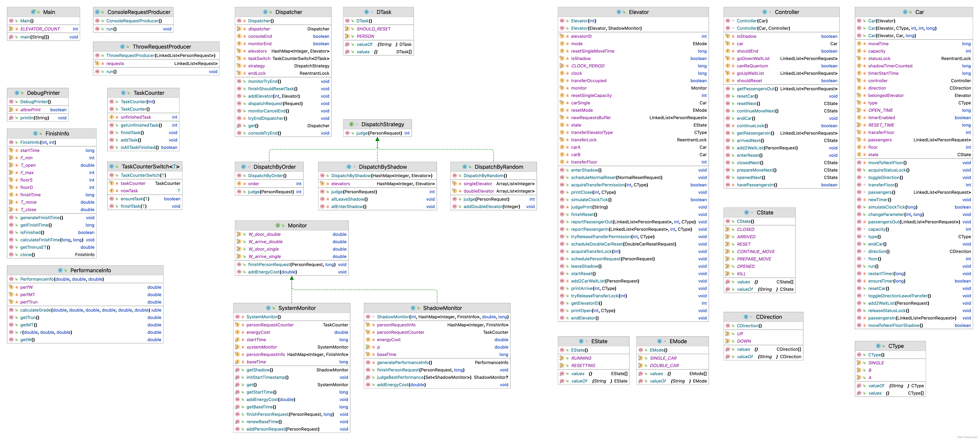Click the enum icon beside CType title

[x=878, y=346]
